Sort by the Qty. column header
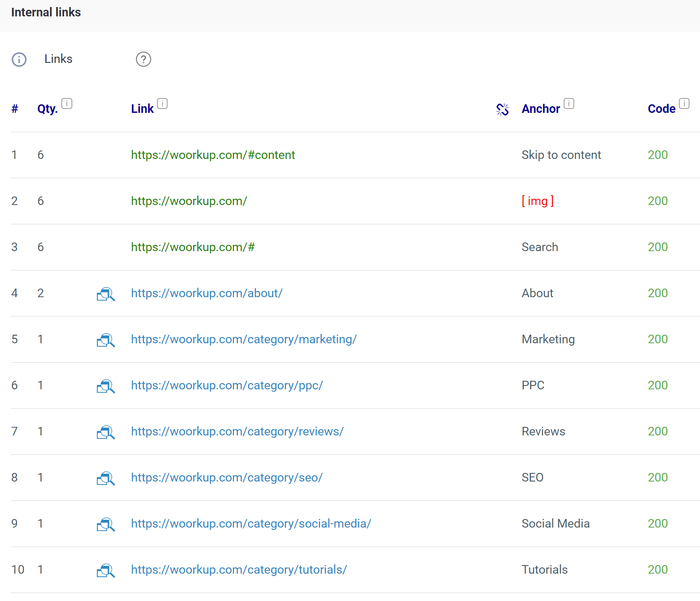 pos(47,109)
